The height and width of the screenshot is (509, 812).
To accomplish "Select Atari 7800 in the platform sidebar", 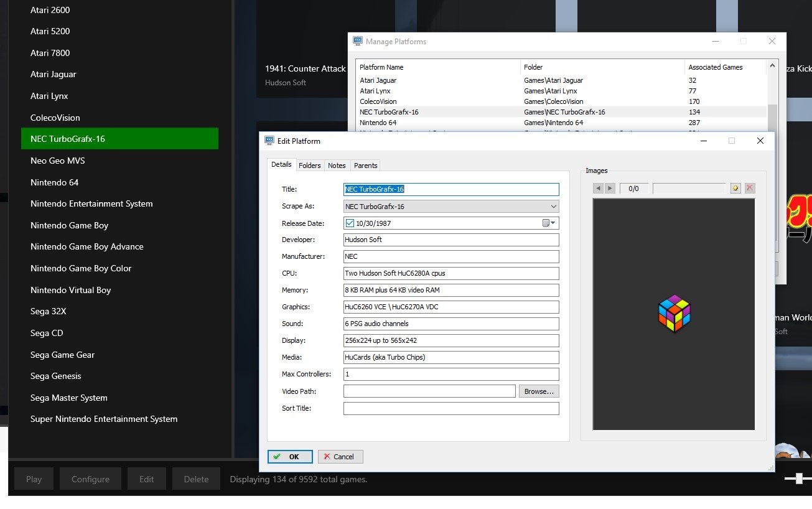I will pyautogui.click(x=119, y=53).
